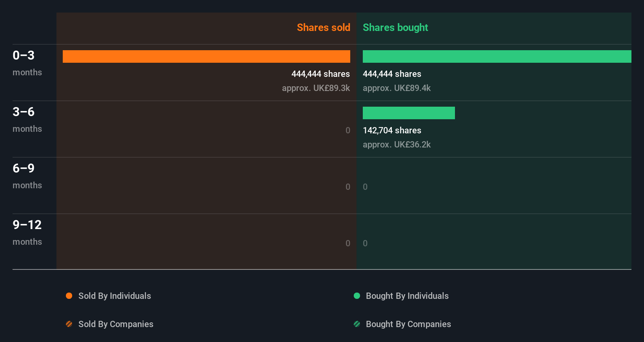Click the striped Sold By Companies legend icon
Viewport: 644px width, 342px height.
(x=69, y=324)
